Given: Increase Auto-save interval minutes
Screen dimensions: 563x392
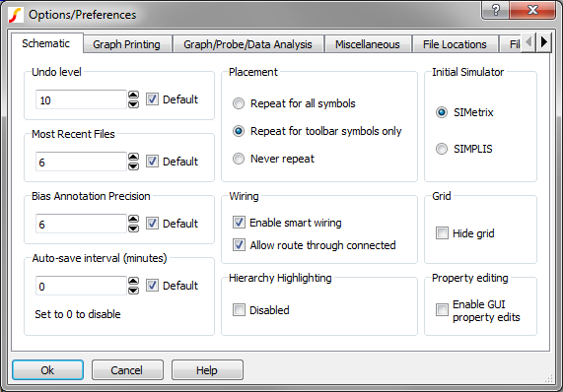Looking at the screenshot, I should pyautogui.click(x=133, y=281).
